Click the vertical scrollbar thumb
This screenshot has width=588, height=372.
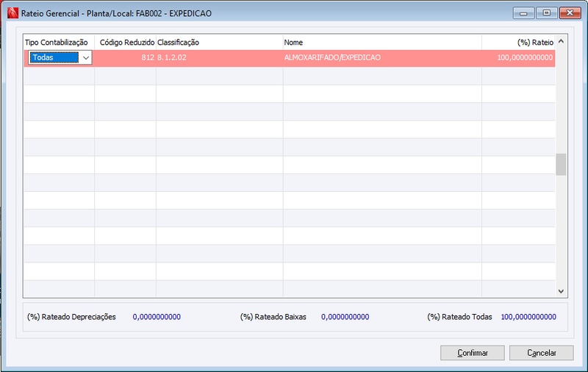click(561, 164)
